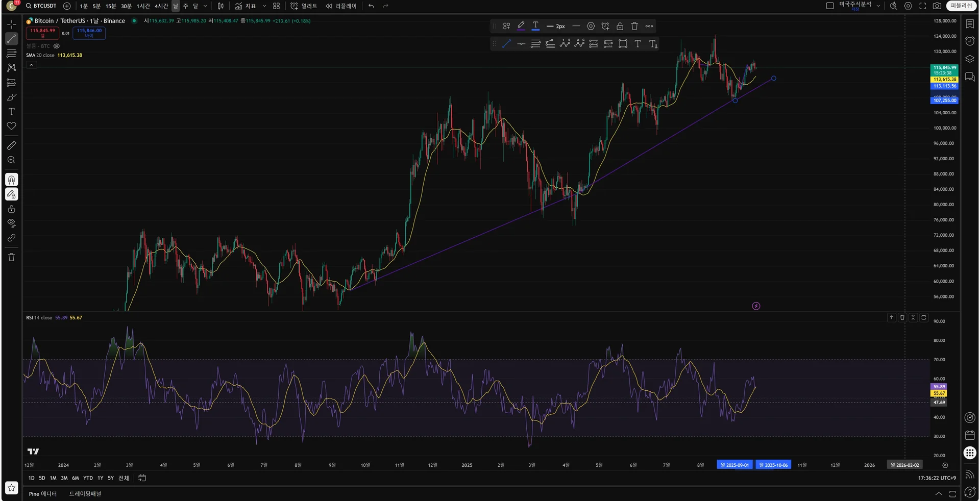This screenshot has height=501, width=980.
Task: Select the trend line drawing tool in left sidebar
Action: (11, 39)
